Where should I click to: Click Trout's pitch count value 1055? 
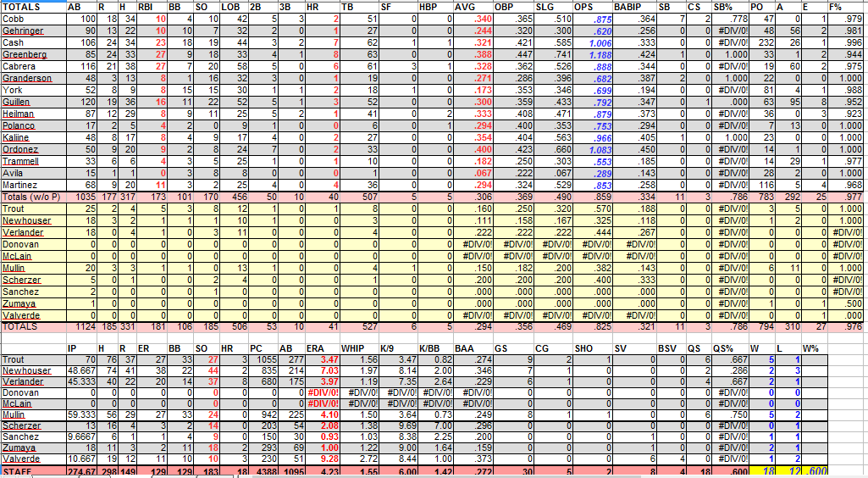[x=263, y=359]
